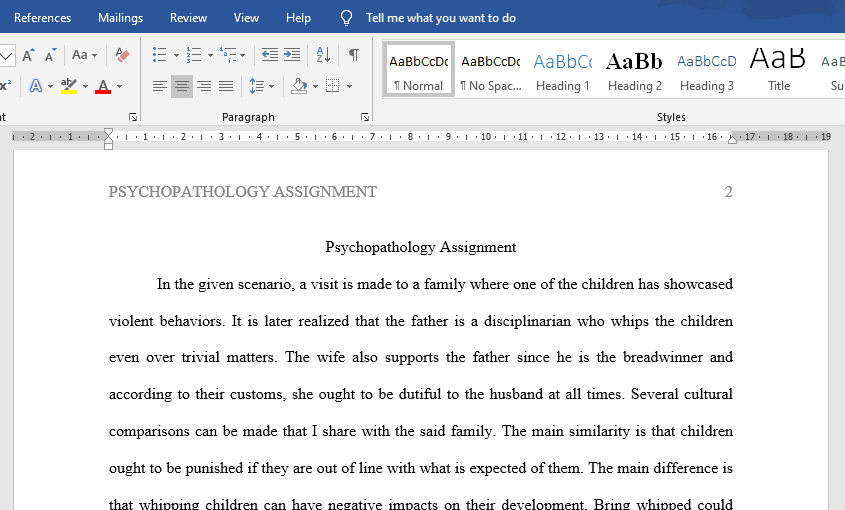Apply justify text alignment

tap(226, 87)
